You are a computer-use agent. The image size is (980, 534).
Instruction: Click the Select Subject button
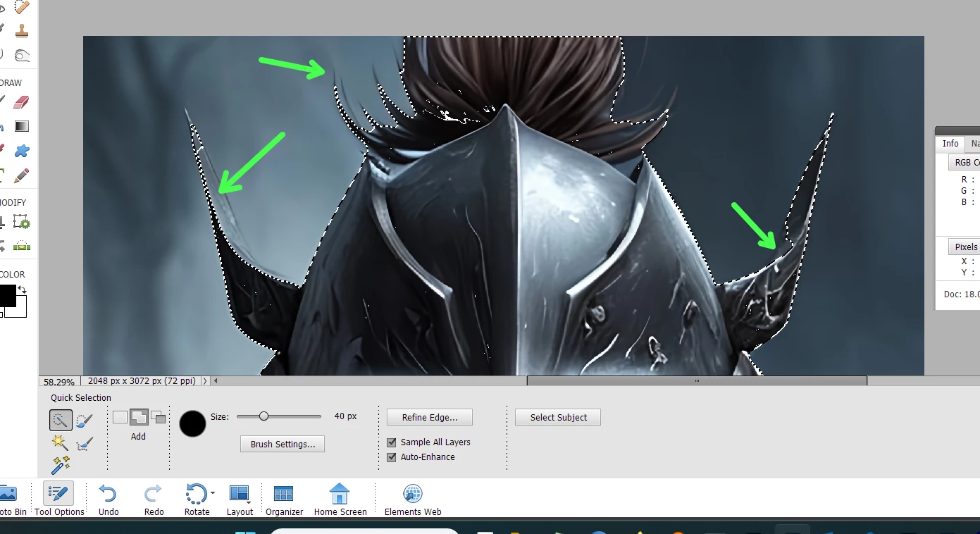[558, 417]
